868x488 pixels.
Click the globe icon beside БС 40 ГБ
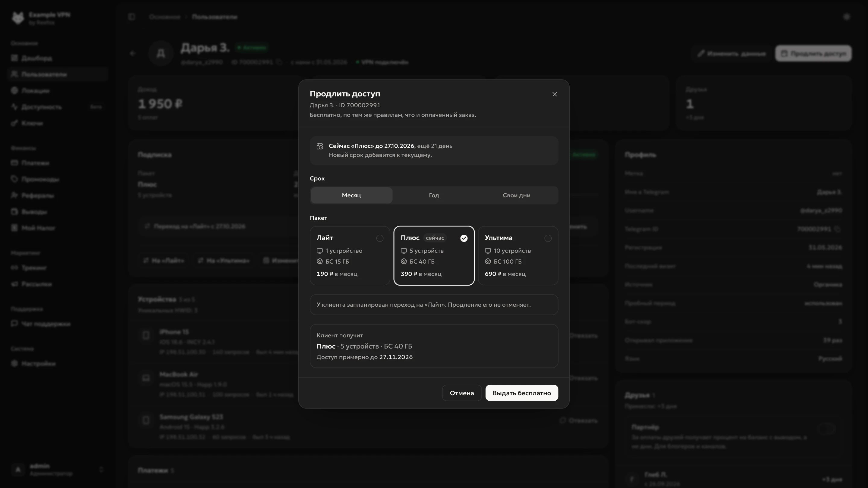point(404,262)
